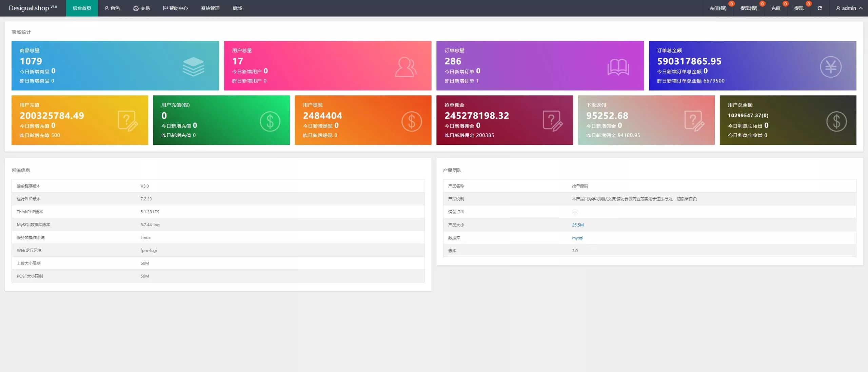This screenshot has width=868, height=372.
Task: Click the open book icon in 订单总量 card
Action: 618,67
